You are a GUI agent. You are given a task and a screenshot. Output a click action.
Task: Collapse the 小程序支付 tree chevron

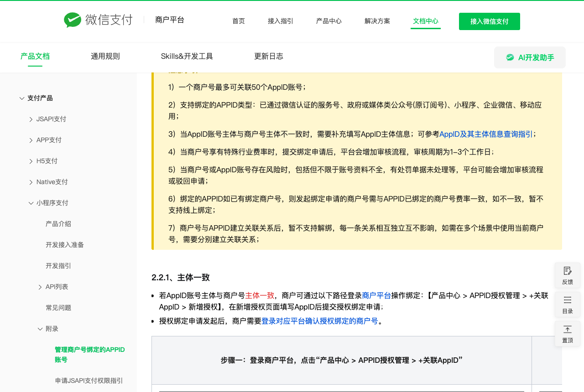31,203
